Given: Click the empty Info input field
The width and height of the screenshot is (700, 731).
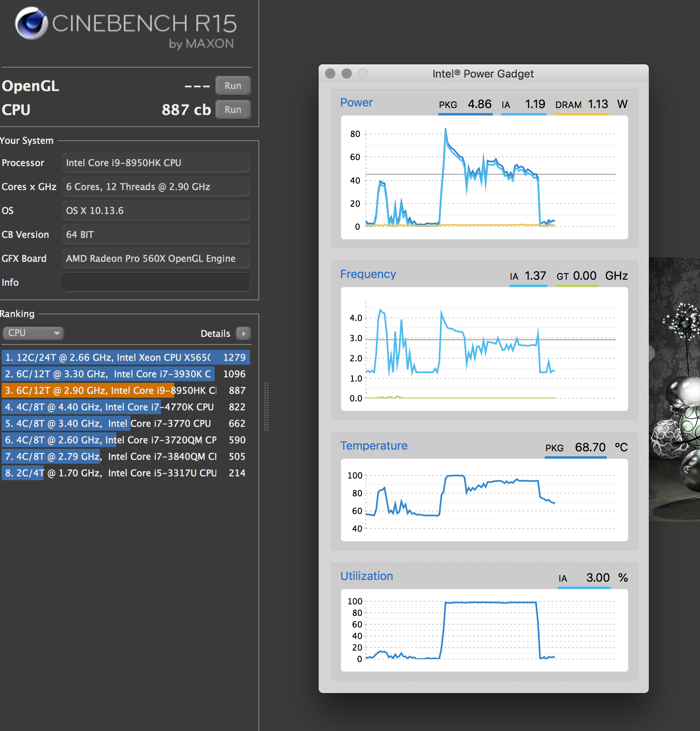Looking at the screenshot, I should 156,283.
